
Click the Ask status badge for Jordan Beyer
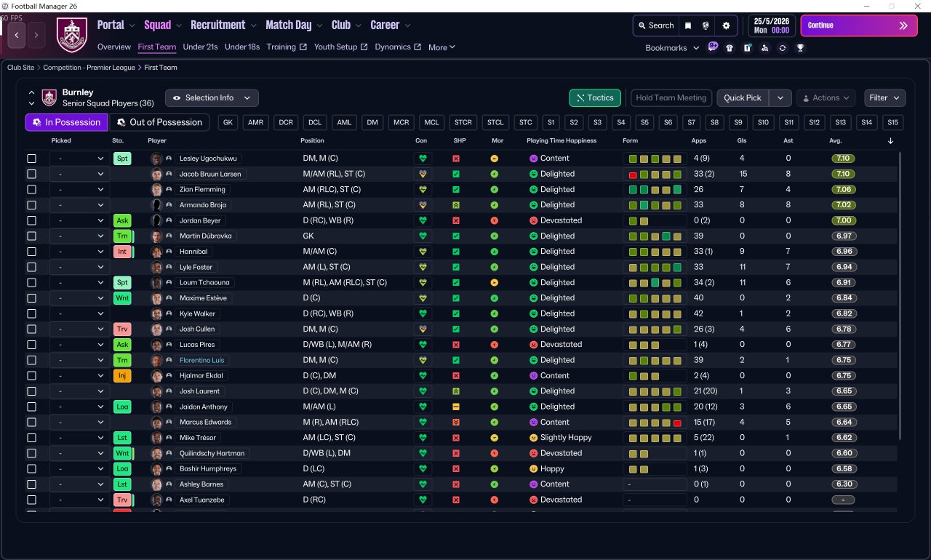pyautogui.click(x=122, y=220)
